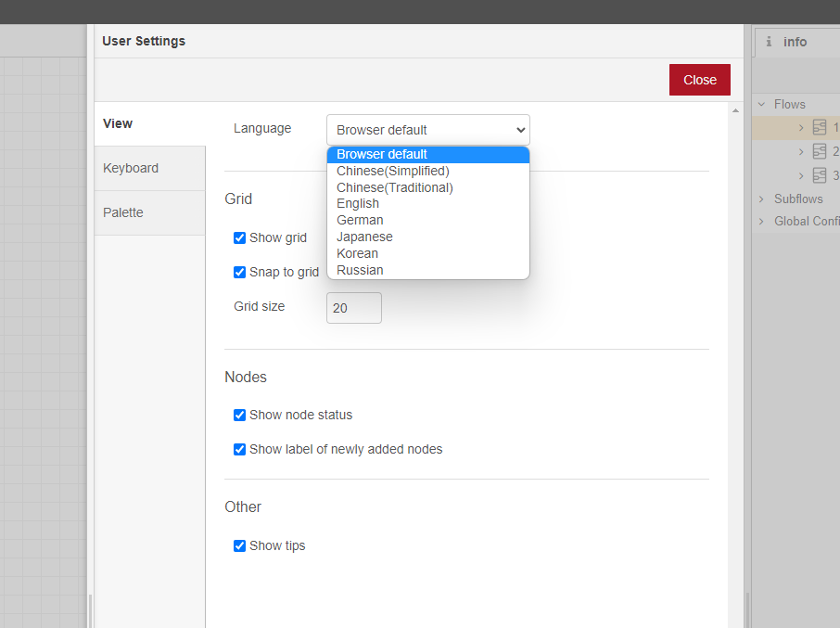Expand the first flow's chevron
The width and height of the screenshot is (840, 628).
[801, 128]
